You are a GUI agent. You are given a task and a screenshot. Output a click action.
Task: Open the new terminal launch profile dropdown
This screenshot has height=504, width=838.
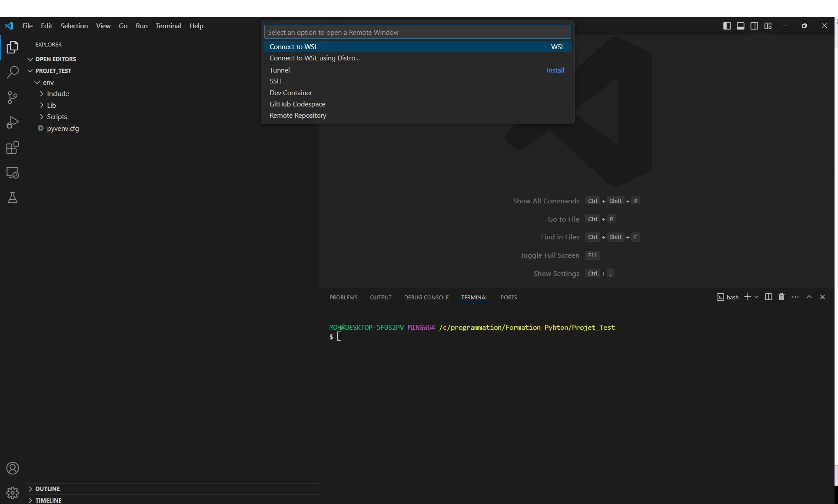(757, 297)
